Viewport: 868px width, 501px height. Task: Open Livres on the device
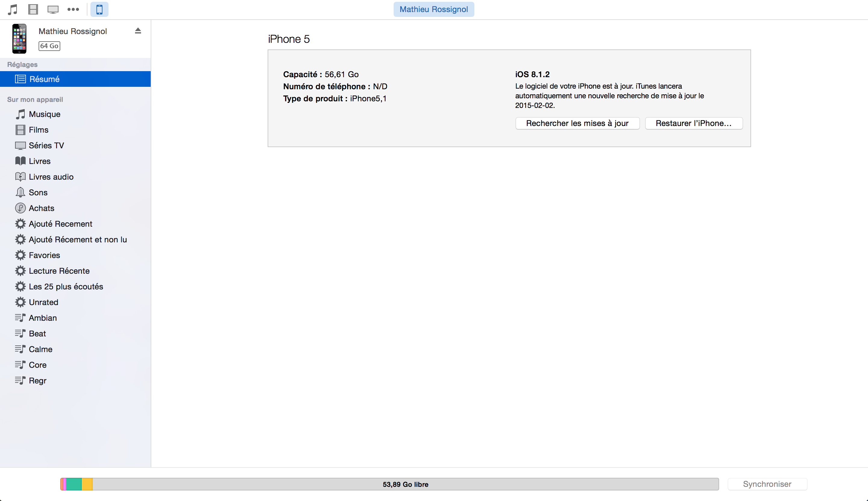[75, 161]
